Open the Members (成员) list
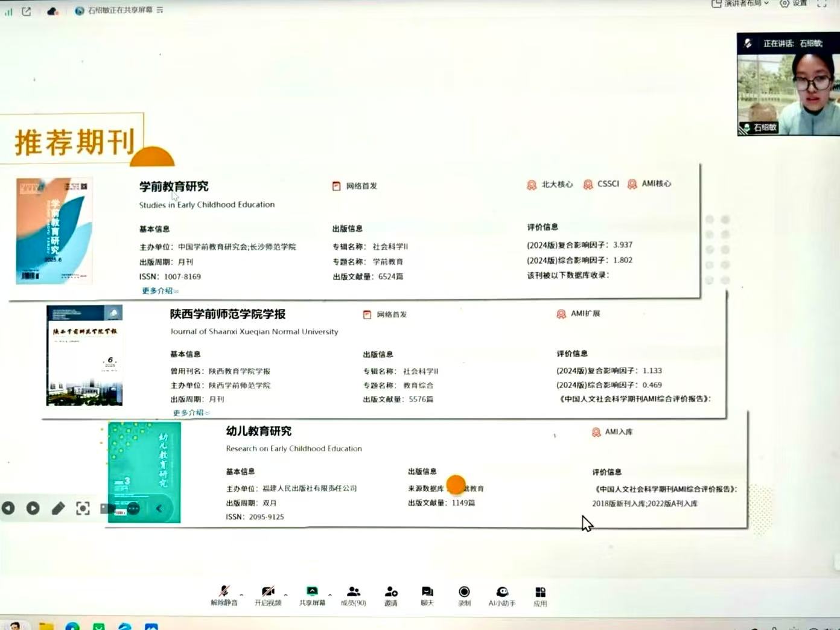This screenshot has width=840, height=630. (354, 594)
